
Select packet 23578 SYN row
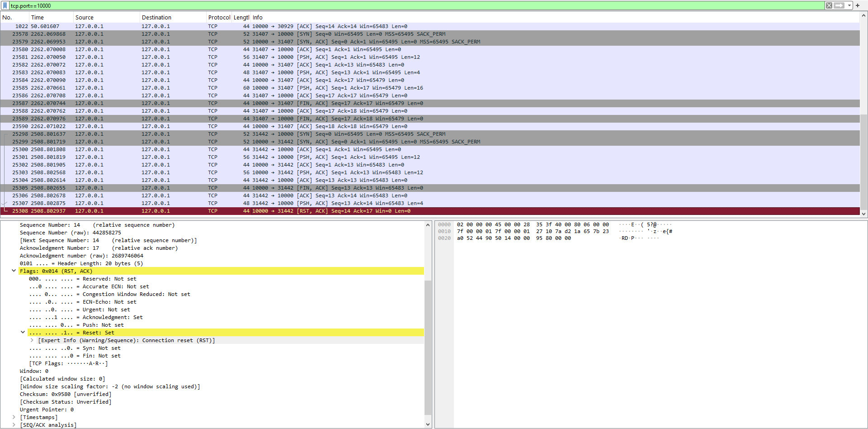click(x=271, y=34)
